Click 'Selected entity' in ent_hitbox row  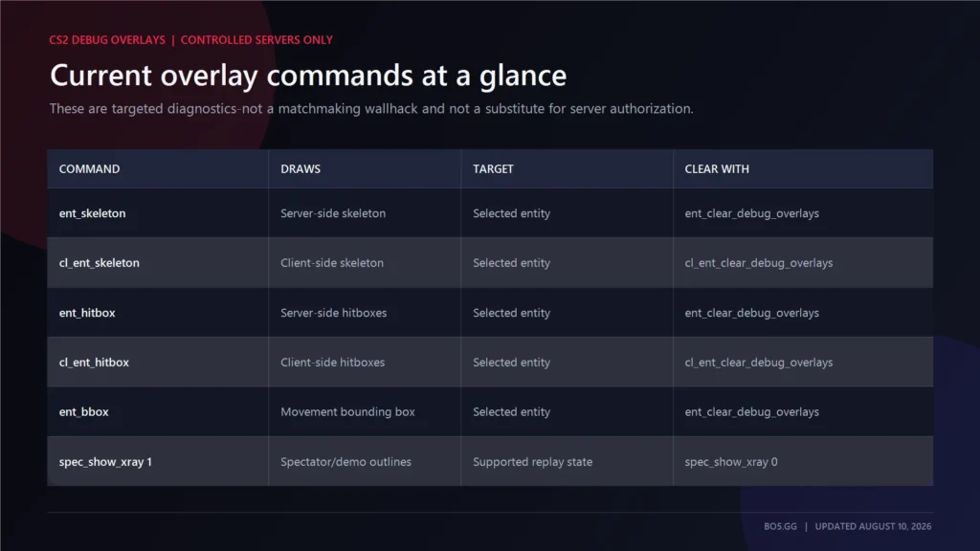[512, 313]
